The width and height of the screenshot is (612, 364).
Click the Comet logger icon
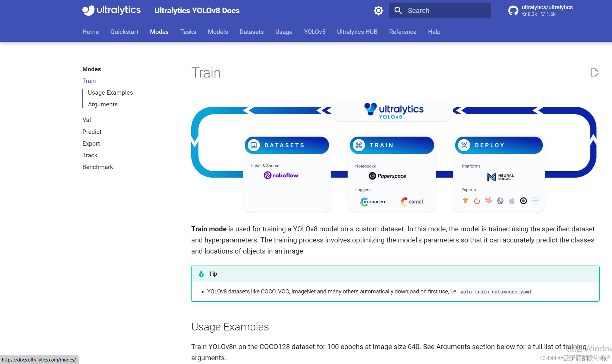[x=411, y=201]
